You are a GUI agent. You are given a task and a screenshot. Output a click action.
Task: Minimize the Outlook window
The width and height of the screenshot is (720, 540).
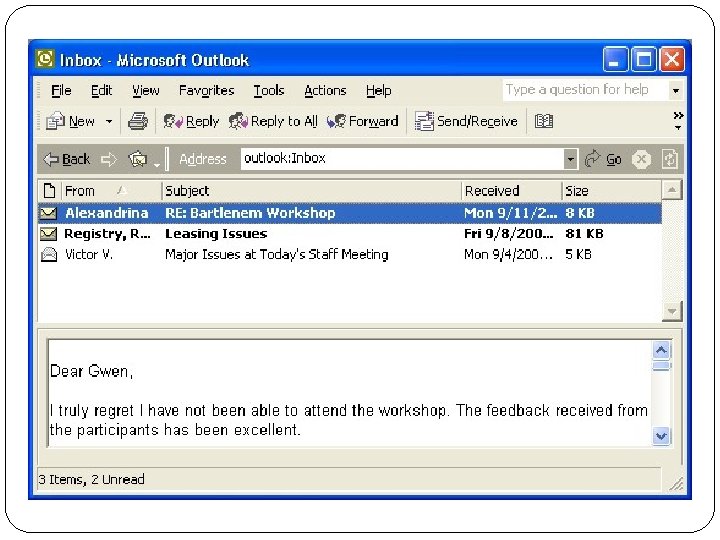pos(615,59)
